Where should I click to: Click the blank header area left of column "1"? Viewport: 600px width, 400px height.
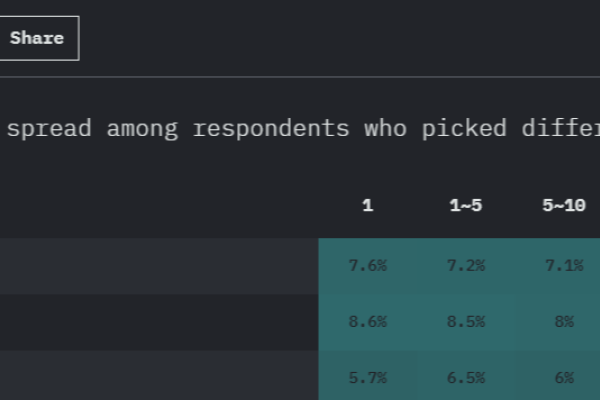(158, 206)
